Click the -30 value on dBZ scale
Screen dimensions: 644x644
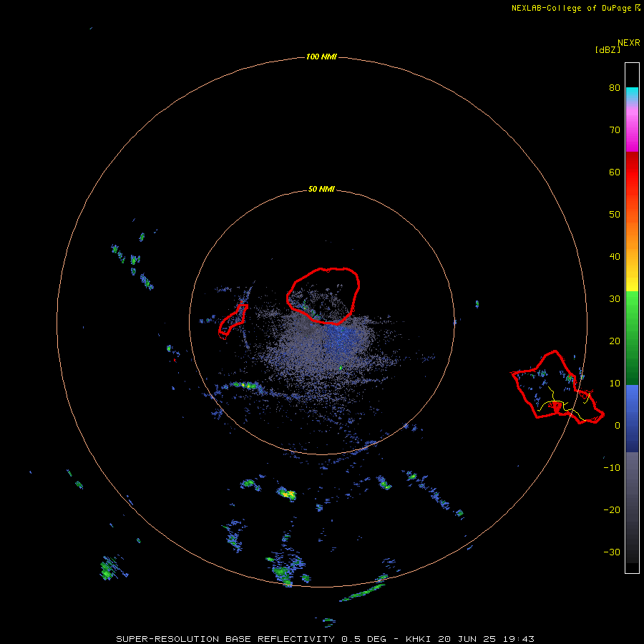[612, 552]
